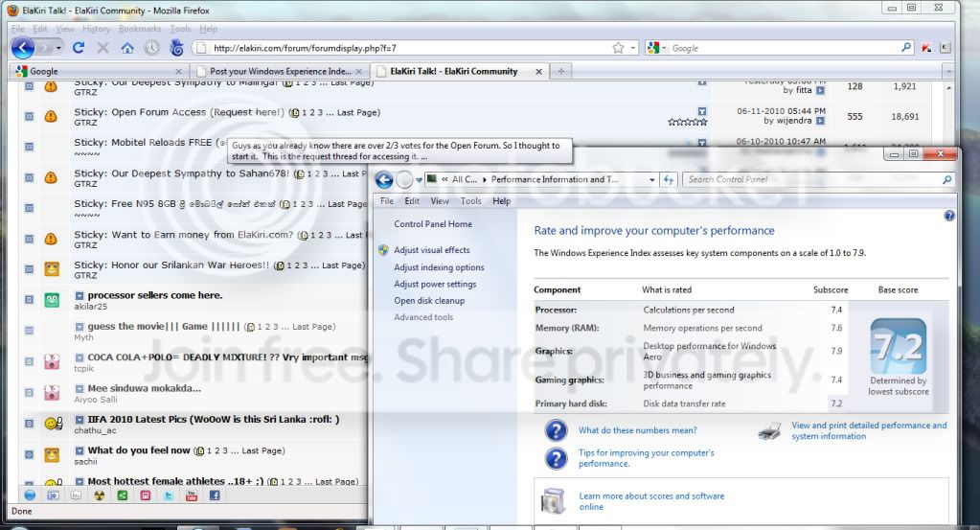Open 'Adjust indexing options' link

click(x=439, y=266)
